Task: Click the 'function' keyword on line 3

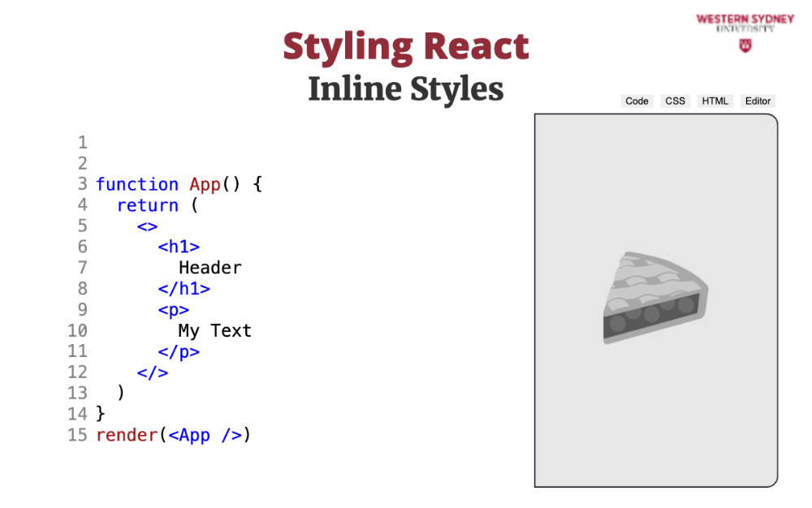Action: point(136,184)
